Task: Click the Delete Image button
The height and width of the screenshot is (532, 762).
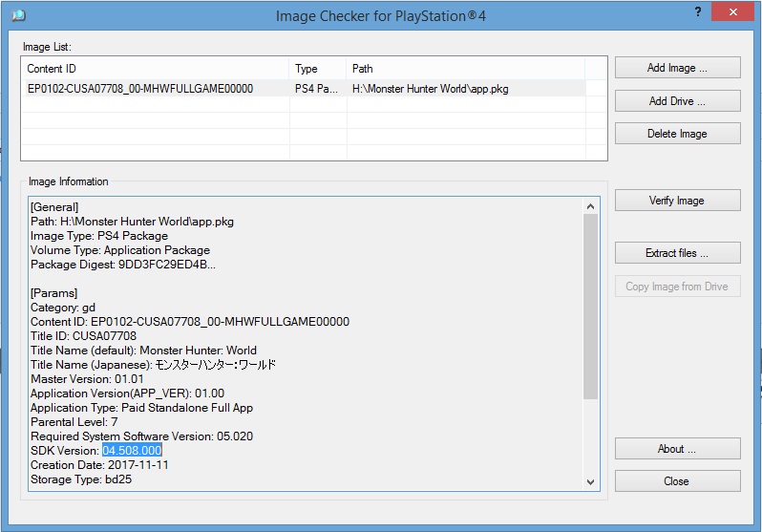Action: point(677,134)
